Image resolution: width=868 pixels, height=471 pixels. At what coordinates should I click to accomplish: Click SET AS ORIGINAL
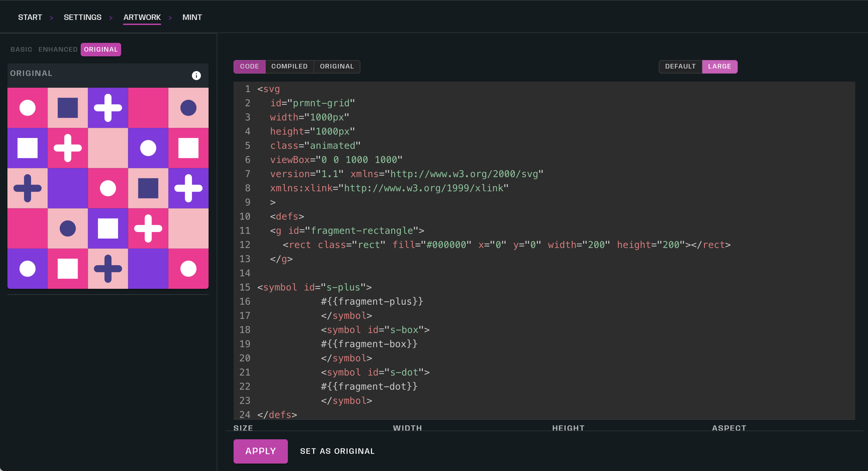tap(337, 451)
